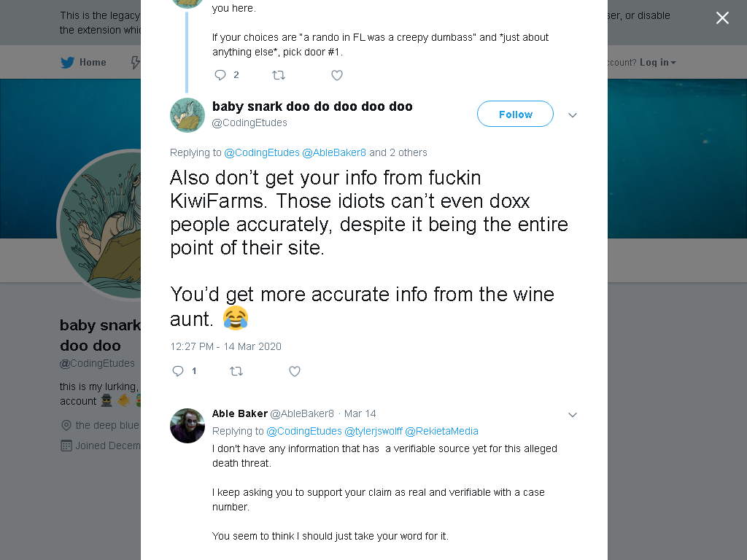Viewport: 747px width, 560px height.
Task: Open replies on tweet with 2 comments
Action: 226,75
